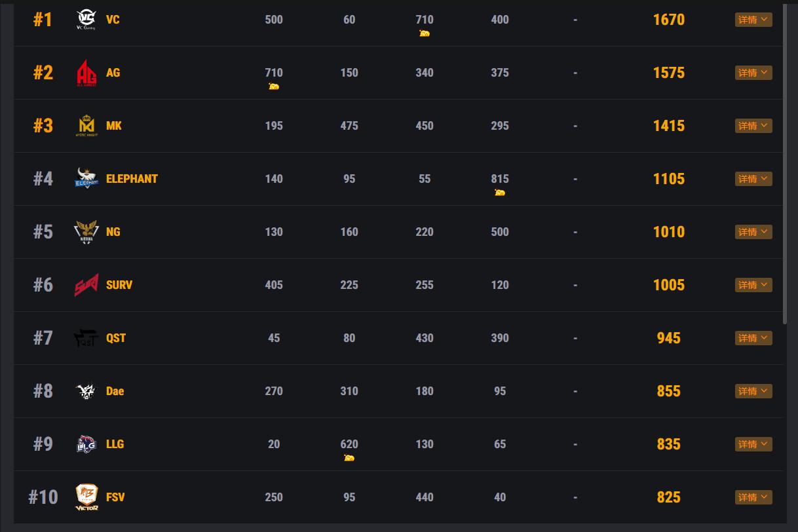The width and height of the screenshot is (798, 532).
Task: Click the LLG team logo
Action: pyautogui.click(x=86, y=444)
